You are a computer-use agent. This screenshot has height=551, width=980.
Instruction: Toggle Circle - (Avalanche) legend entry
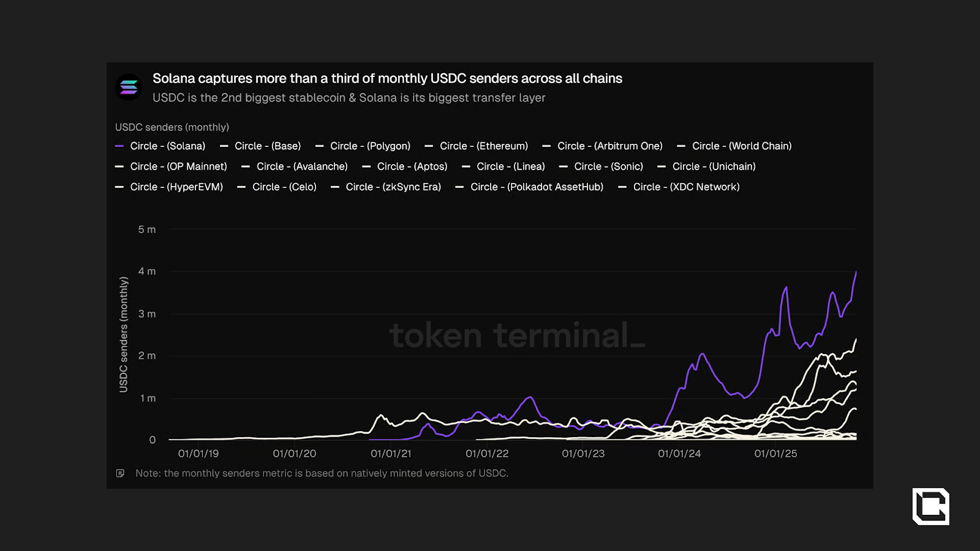click(302, 167)
